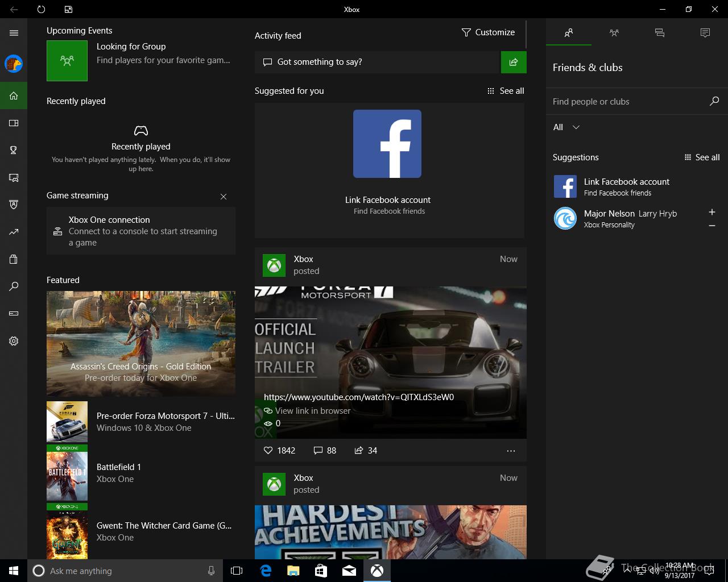Screen dimensions: 728x582
Task: Switch to Activity alerts tab in right panel
Action: (x=705, y=33)
